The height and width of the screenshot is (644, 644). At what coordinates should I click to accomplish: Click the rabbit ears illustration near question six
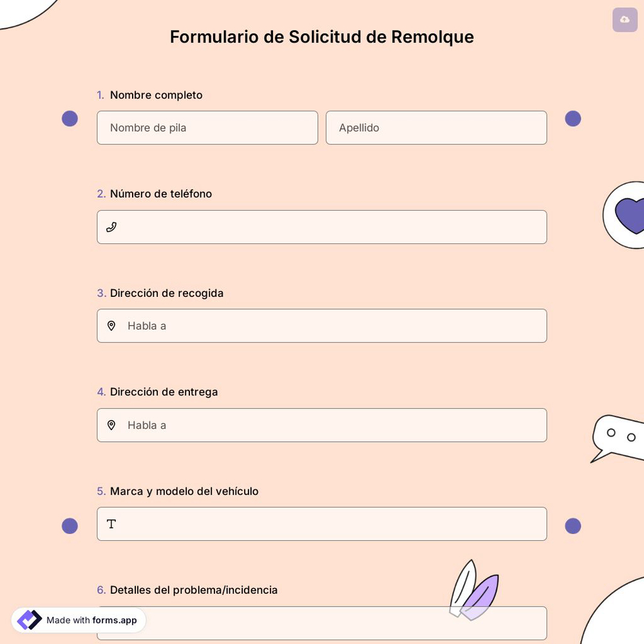pyautogui.click(x=475, y=588)
